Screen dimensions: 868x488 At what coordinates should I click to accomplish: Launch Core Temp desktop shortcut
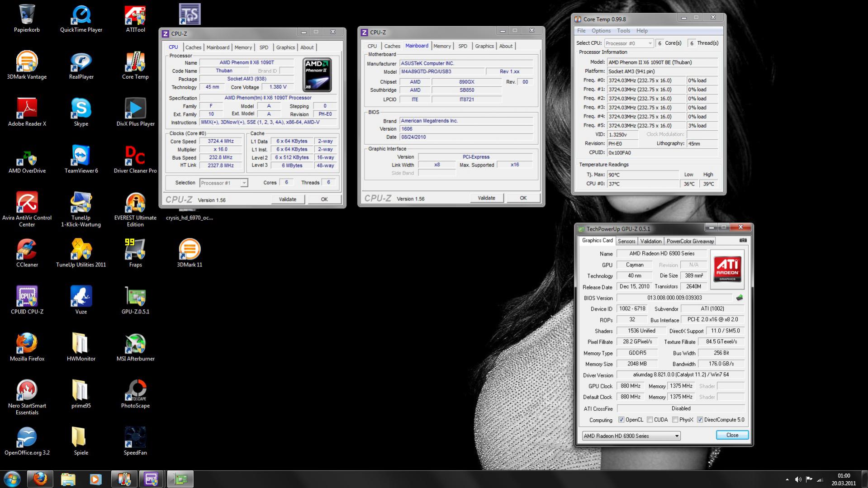point(135,65)
